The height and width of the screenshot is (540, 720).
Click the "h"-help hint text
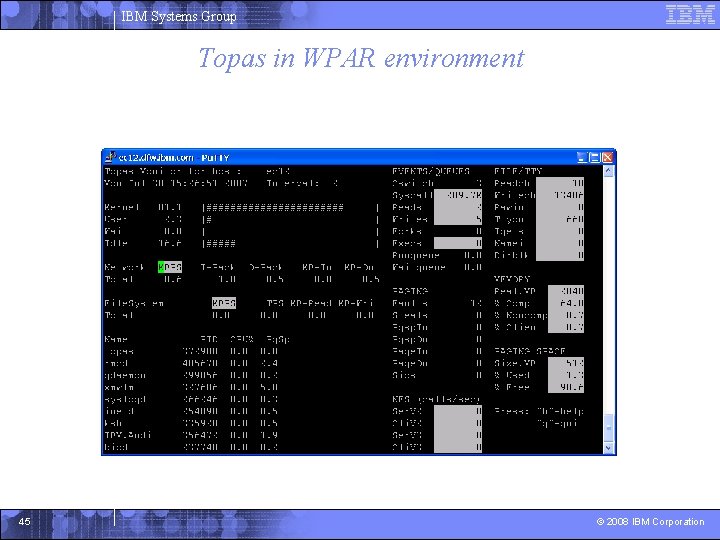[560, 411]
